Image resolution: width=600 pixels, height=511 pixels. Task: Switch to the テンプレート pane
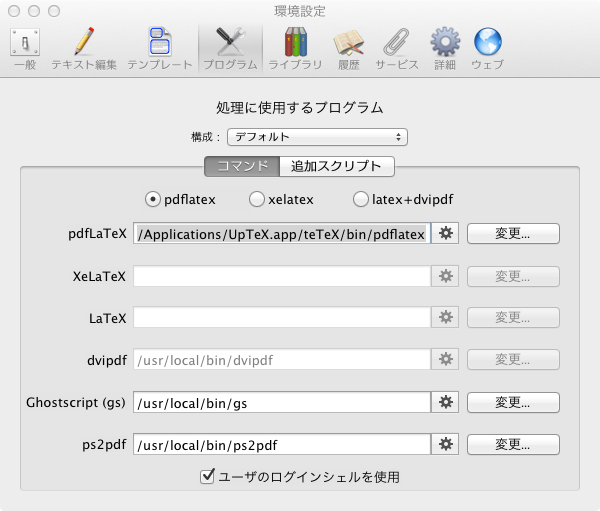point(159,48)
